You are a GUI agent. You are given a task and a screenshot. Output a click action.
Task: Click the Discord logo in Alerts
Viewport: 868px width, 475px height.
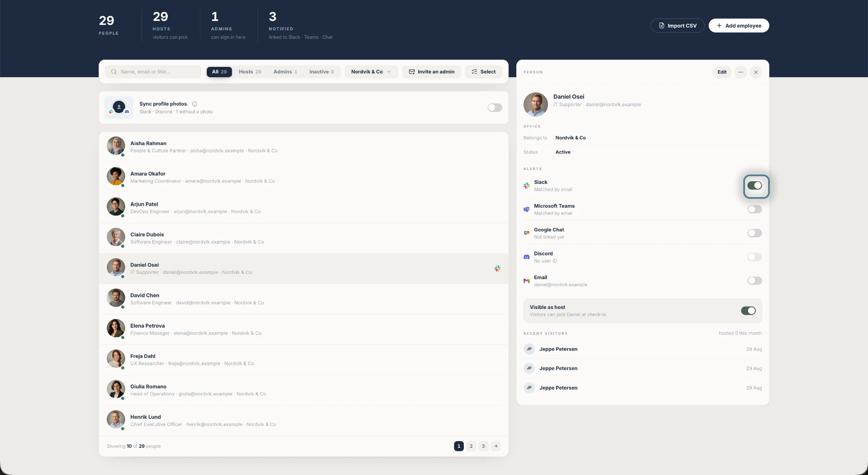pyautogui.click(x=527, y=257)
